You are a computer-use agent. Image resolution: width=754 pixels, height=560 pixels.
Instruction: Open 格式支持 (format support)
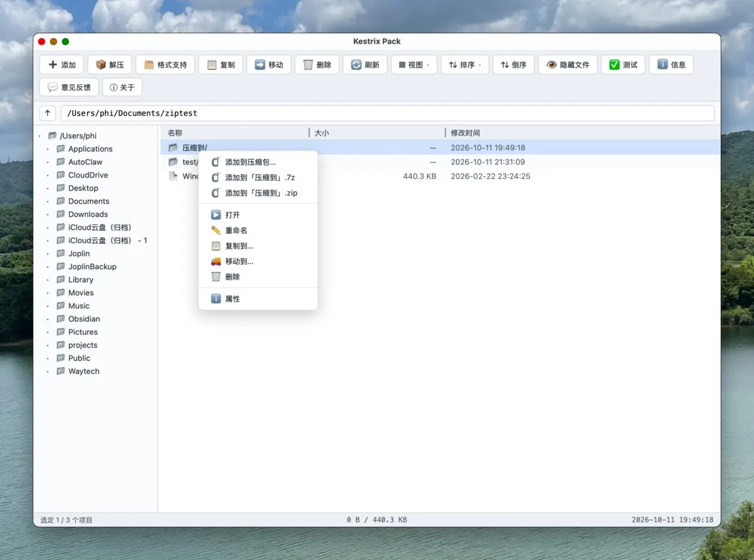[x=165, y=65]
